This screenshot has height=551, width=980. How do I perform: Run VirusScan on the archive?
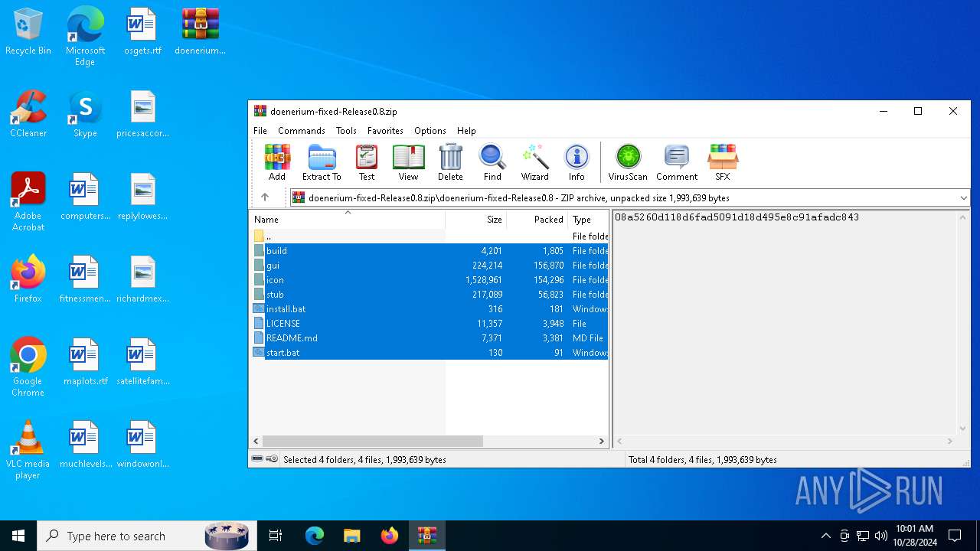(x=628, y=162)
